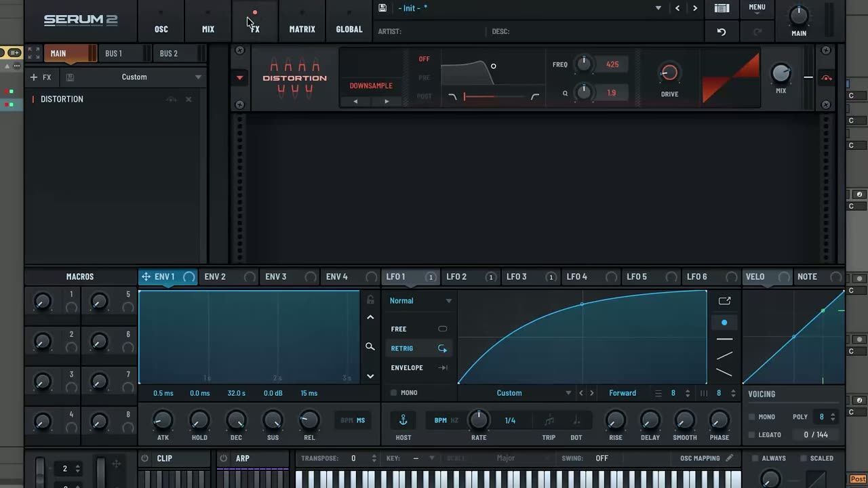Select the LFO flat line tool
868x488 pixels.
(x=724, y=339)
